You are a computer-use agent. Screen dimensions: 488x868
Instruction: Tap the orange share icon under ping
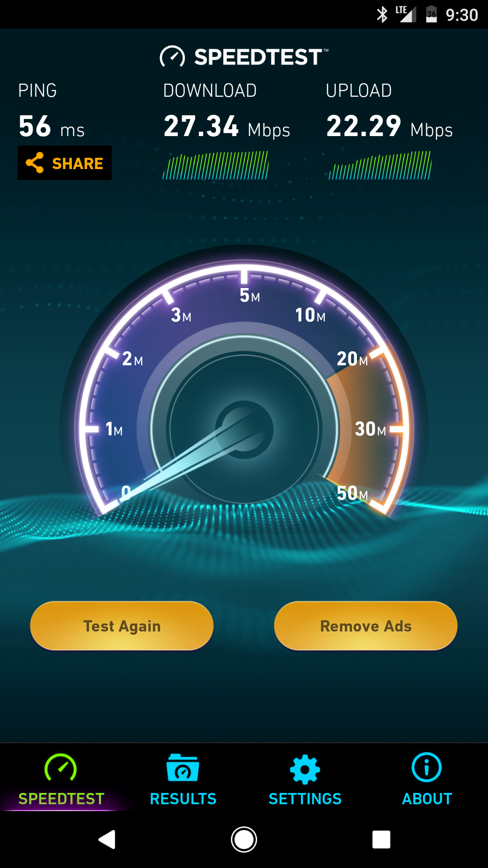pyautogui.click(x=35, y=163)
